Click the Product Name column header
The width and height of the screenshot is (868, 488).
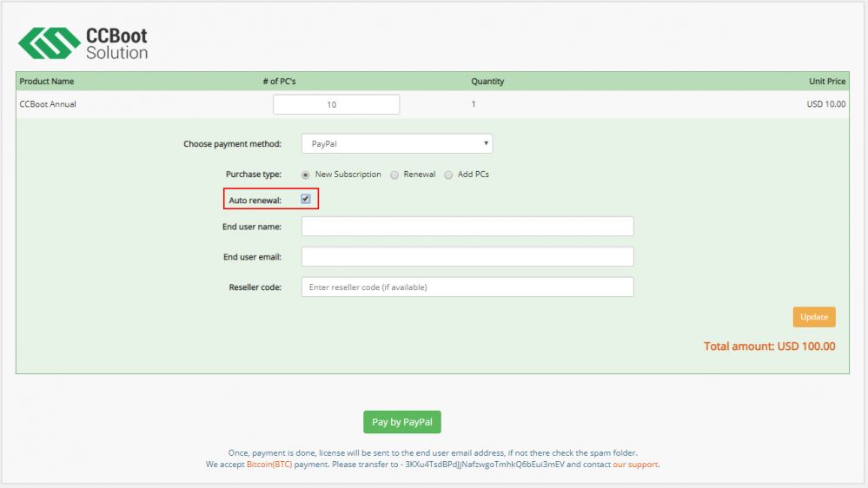coord(47,82)
